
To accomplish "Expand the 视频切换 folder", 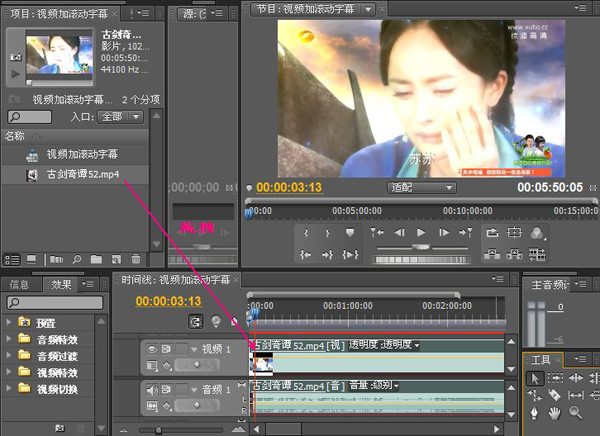I will pos(8,388).
